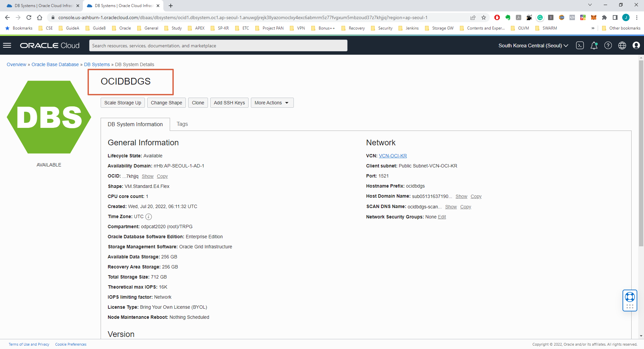Viewport: 644px width, 349px height.
Task: Click the Scale Storage Up button
Action: click(x=123, y=103)
